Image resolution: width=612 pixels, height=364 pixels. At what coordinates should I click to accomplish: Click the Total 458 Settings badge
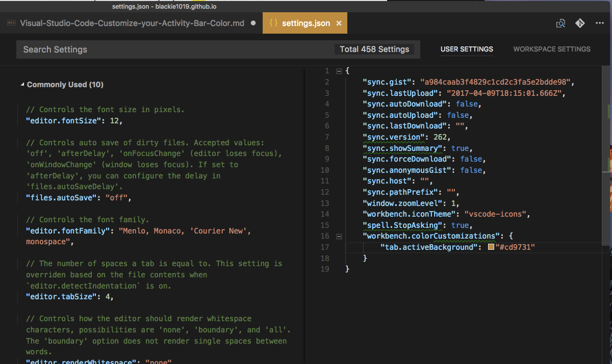pyautogui.click(x=374, y=49)
